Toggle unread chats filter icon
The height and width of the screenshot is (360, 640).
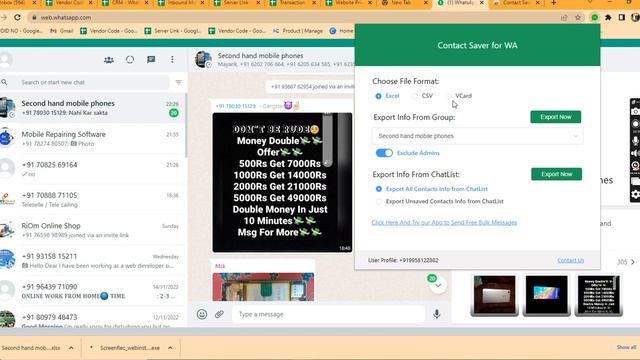click(178, 82)
